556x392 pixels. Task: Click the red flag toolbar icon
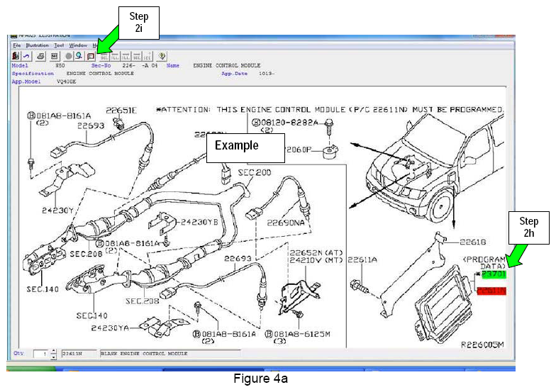click(91, 55)
